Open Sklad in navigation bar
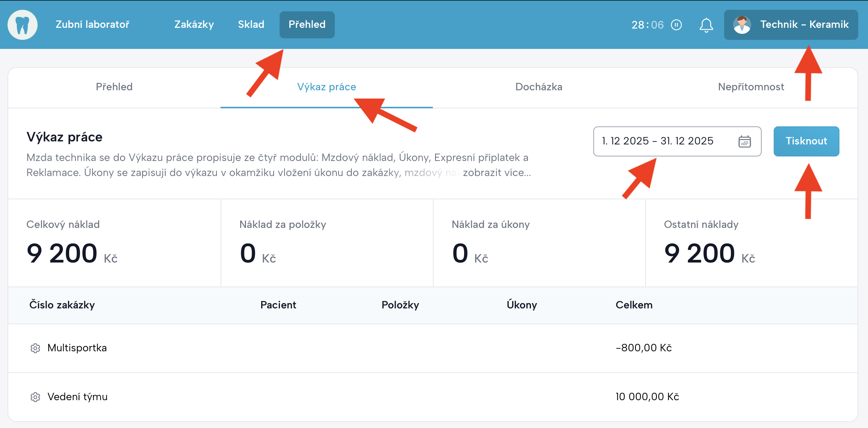 tap(251, 25)
